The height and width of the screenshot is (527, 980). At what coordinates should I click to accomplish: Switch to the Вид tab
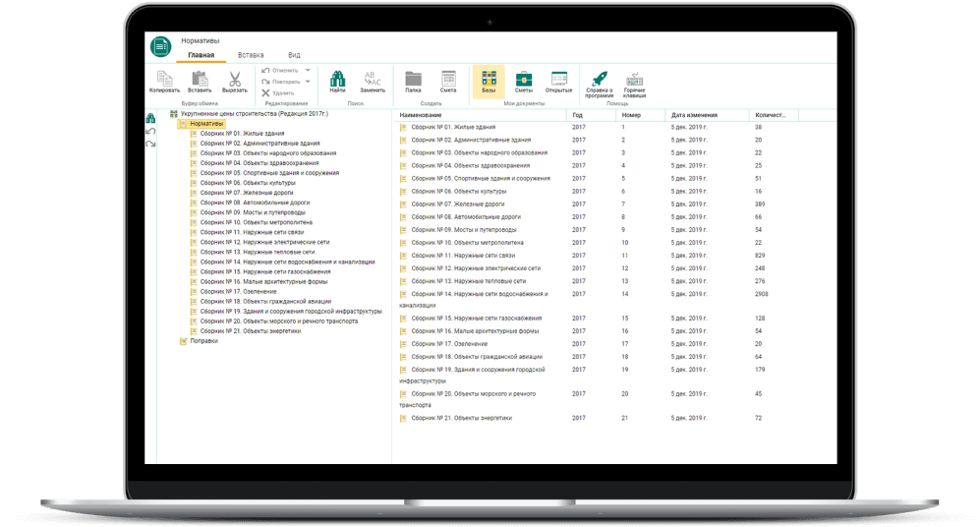tap(294, 55)
